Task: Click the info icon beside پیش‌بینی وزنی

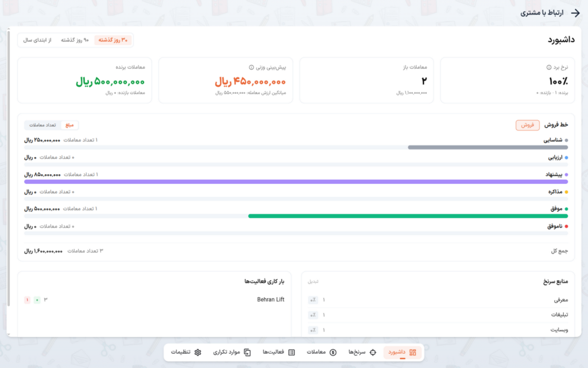Action: click(252, 67)
